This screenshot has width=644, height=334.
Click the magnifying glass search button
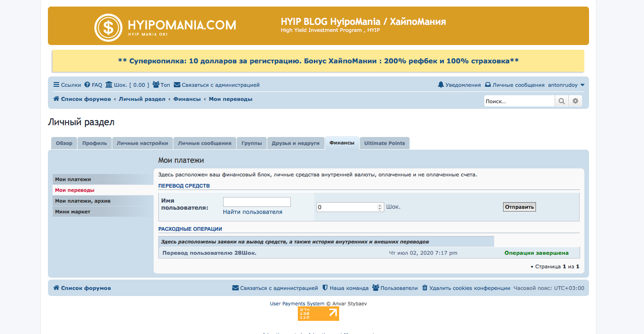click(561, 101)
